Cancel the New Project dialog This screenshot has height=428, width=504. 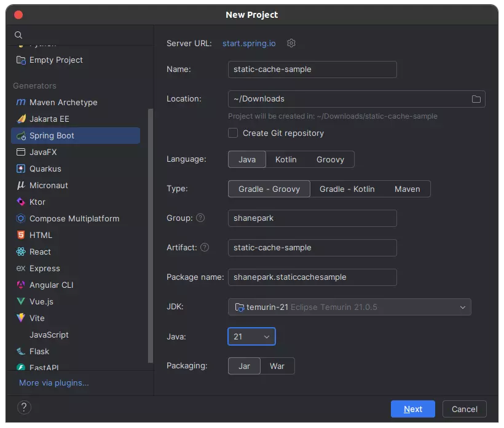click(x=464, y=409)
